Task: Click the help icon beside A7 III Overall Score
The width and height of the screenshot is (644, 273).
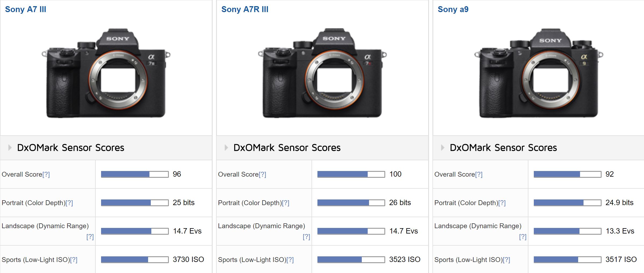Action: [46, 174]
